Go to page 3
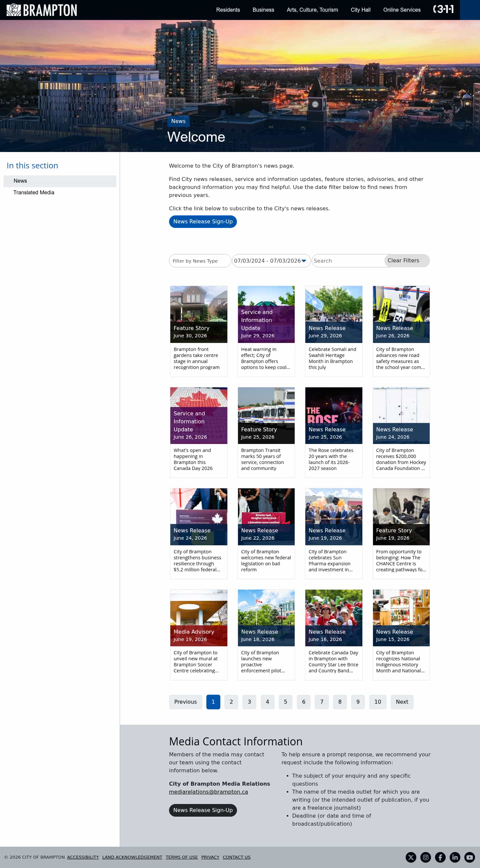 249,702
